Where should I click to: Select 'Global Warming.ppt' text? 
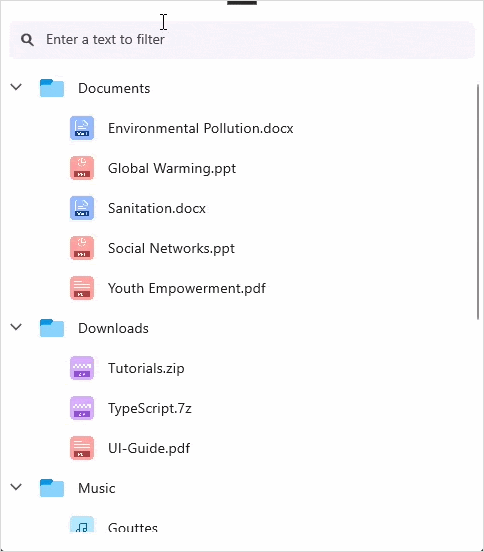(172, 169)
